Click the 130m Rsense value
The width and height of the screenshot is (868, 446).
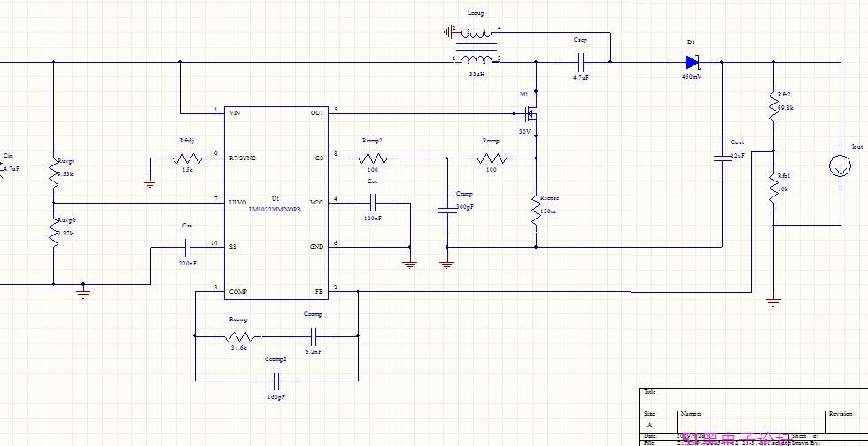(548, 211)
